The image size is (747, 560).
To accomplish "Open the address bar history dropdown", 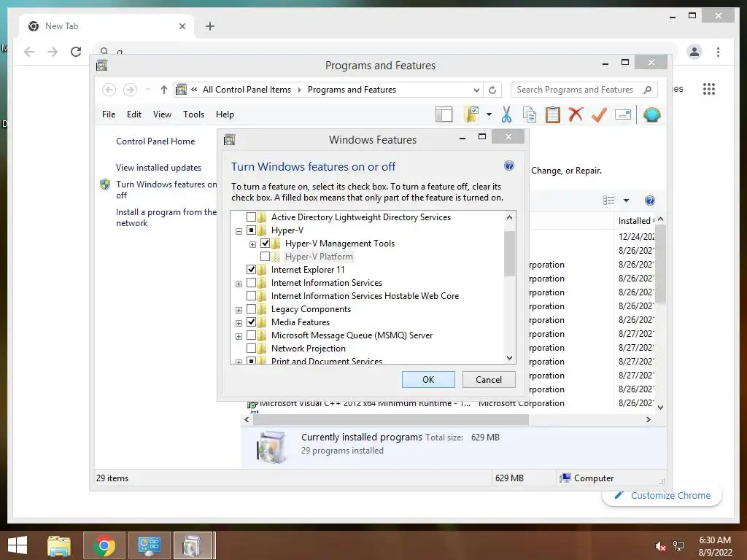I will click(x=476, y=90).
